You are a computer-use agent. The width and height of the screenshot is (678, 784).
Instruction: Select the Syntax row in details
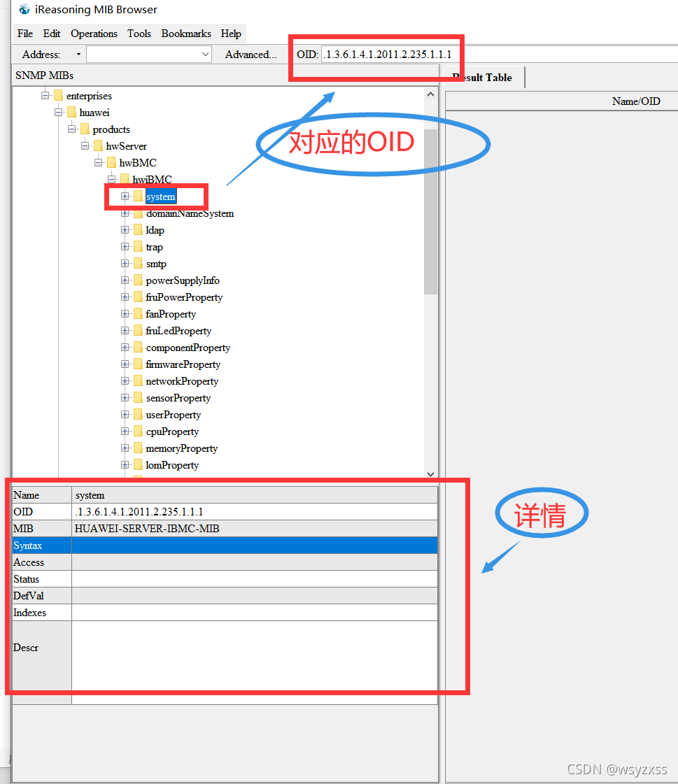point(225,545)
